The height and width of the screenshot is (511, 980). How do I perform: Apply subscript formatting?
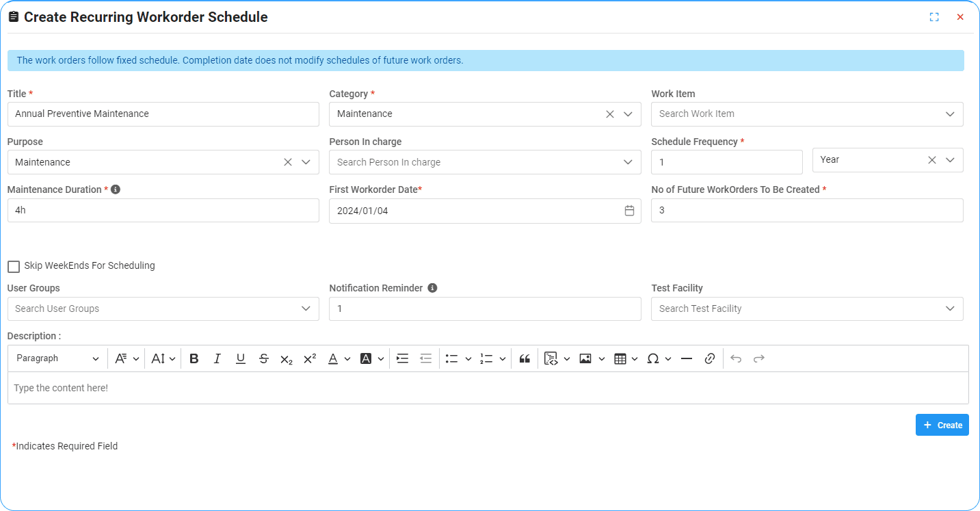pyautogui.click(x=287, y=358)
